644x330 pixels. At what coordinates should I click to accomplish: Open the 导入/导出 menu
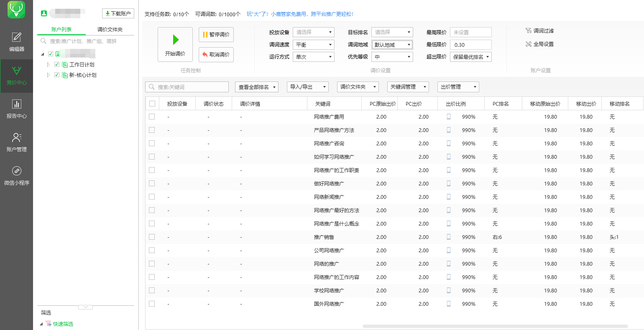click(x=308, y=87)
